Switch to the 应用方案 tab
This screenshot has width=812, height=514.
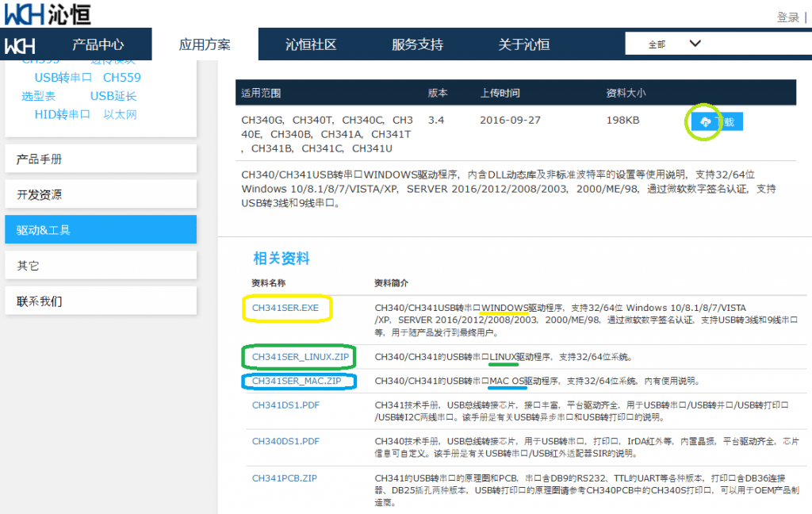[x=205, y=44]
